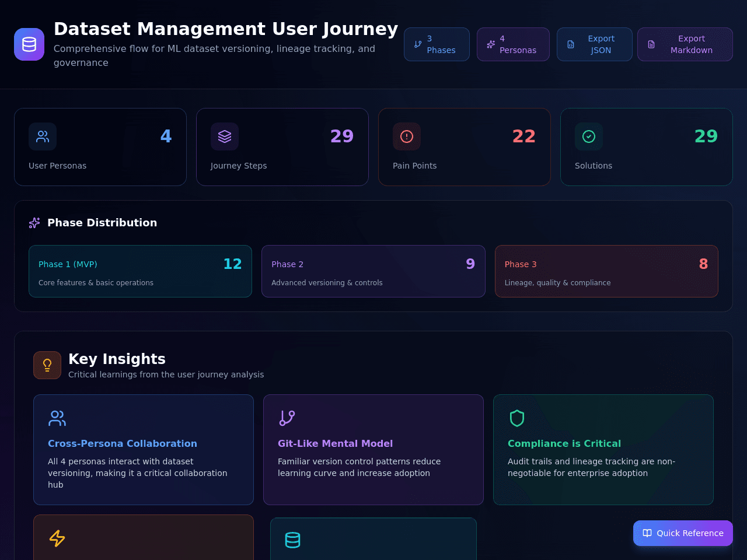
Task: Click the 'Journey Steps' label
Action: (x=239, y=166)
